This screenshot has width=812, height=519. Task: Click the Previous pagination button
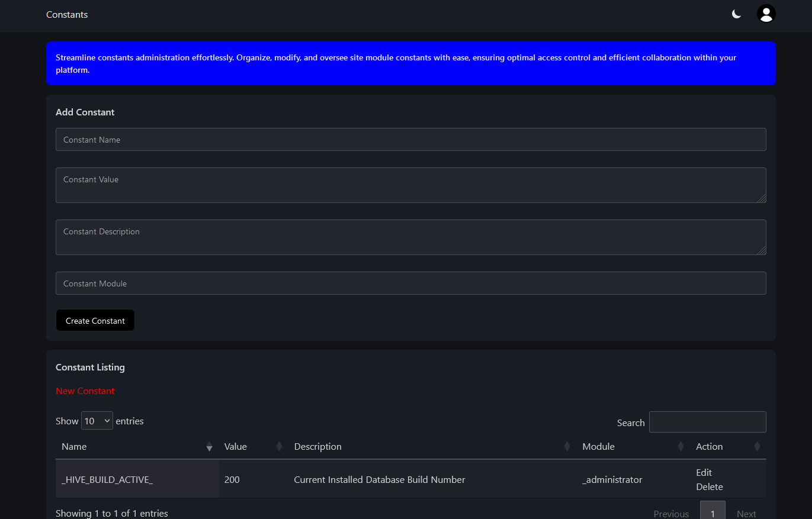point(671,513)
